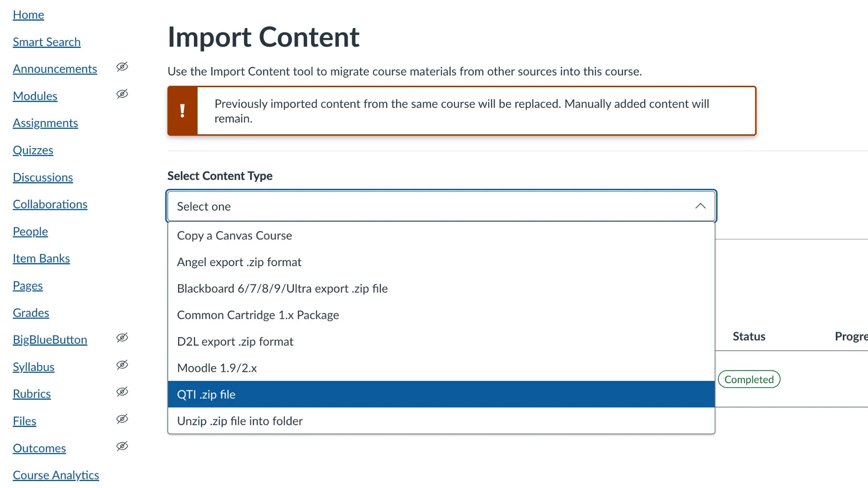Toggle the Outcomes eye icon
The width and height of the screenshot is (868, 488).
pyautogui.click(x=122, y=446)
